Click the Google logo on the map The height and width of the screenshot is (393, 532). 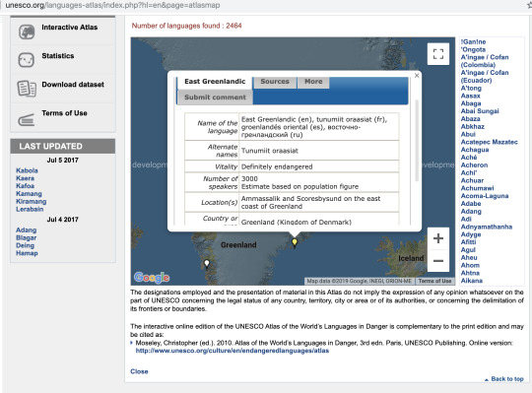coord(152,278)
